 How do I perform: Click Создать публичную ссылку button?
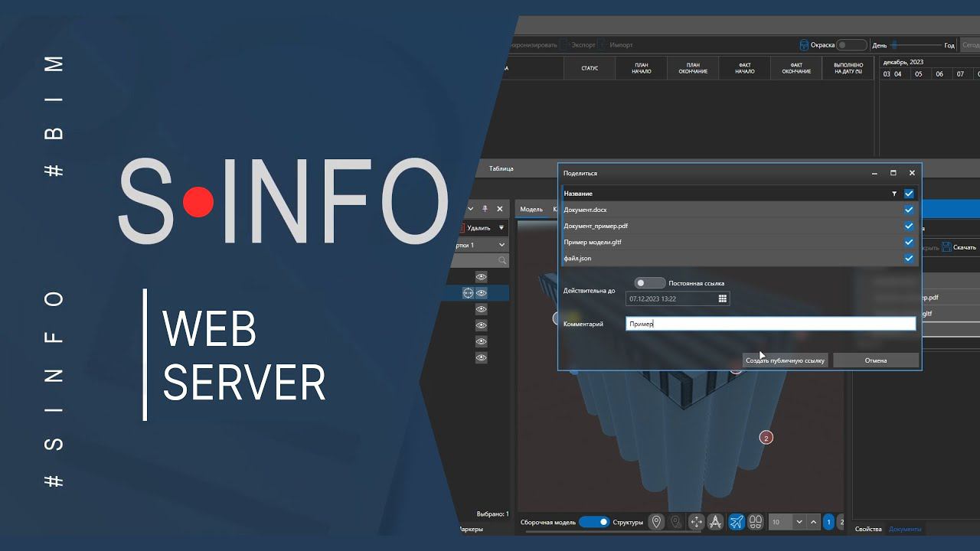786,360
